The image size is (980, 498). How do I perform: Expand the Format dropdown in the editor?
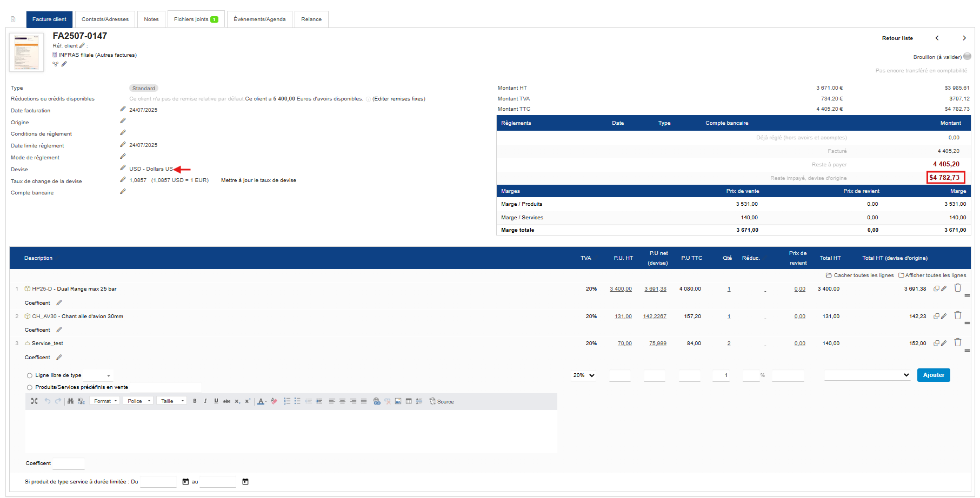coord(105,401)
